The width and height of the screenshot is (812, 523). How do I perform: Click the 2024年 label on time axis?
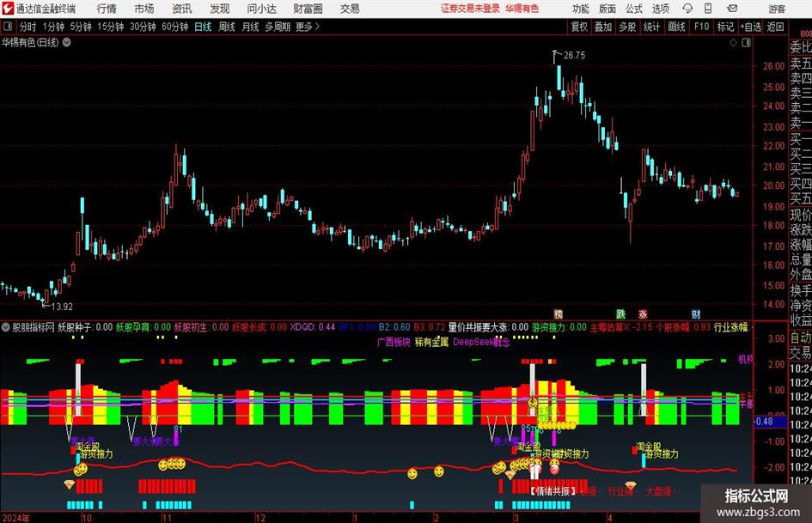click(x=16, y=518)
